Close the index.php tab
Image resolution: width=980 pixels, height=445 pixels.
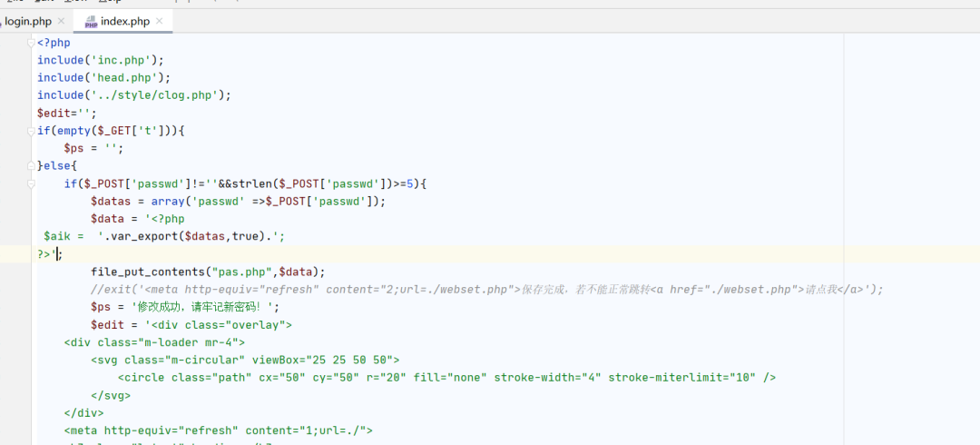[159, 21]
